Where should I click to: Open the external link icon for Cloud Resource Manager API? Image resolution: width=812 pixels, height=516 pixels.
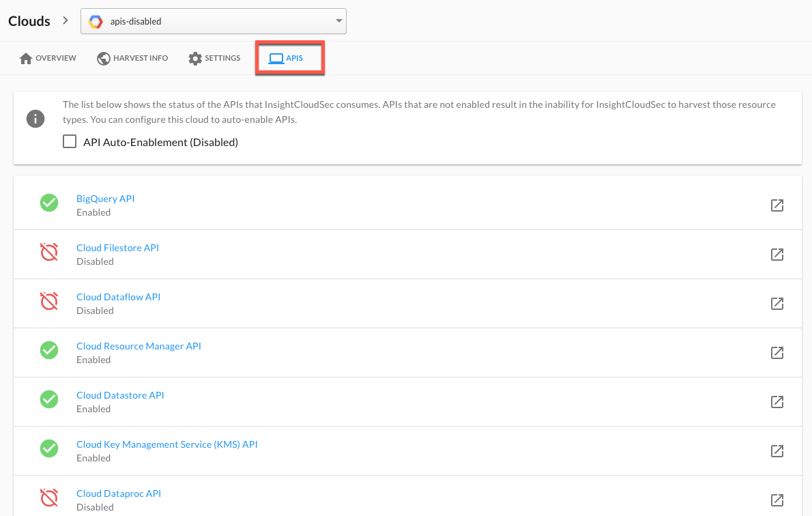click(777, 353)
